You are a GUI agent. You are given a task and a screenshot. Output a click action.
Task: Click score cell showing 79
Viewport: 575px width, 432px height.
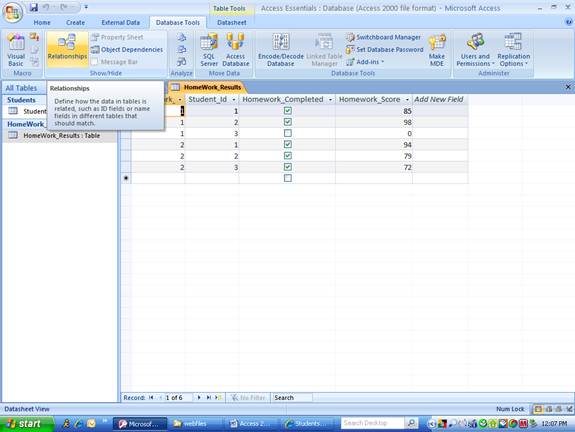pyautogui.click(x=374, y=156)
